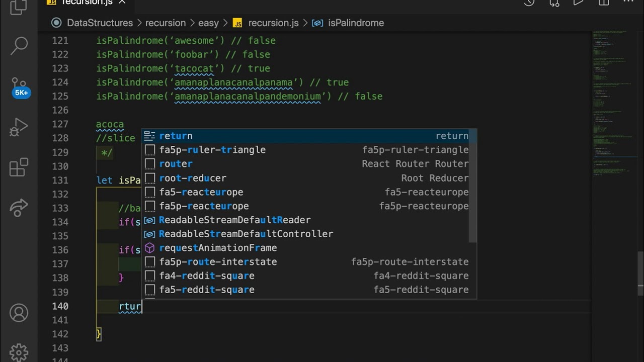Click the keyword icon beside return suggestion
This screenshot has height=362, width=644.
[149, 136]
